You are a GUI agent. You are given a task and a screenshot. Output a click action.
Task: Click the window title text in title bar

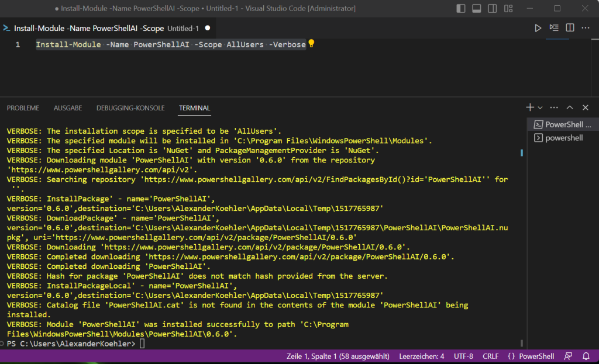coord(208,8)
